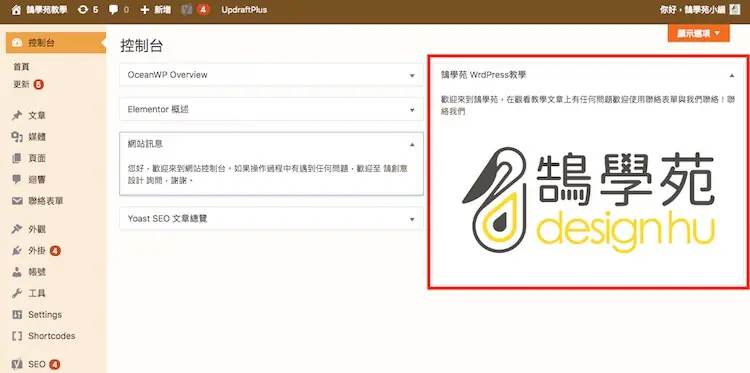Collapse the 網站訊息 widget arrow
The width and height of the screenshot is (750, 373).
click(412, 144)
